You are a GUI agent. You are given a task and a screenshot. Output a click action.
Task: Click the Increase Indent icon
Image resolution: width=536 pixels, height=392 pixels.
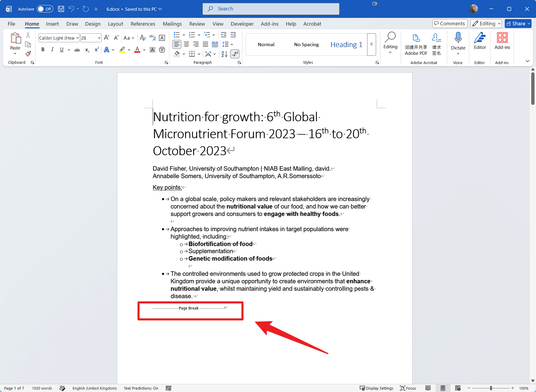pyautogui.click(x=233, y=35)
